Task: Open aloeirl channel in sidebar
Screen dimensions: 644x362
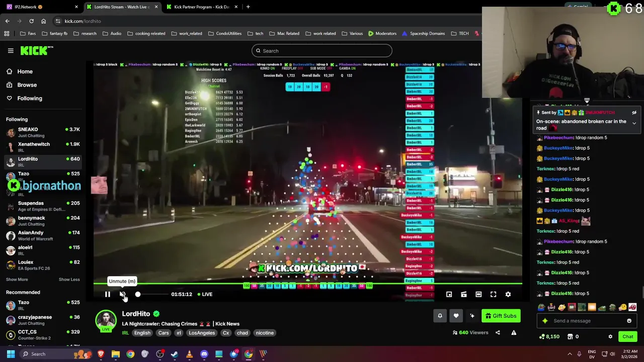Action: (43, 250)
